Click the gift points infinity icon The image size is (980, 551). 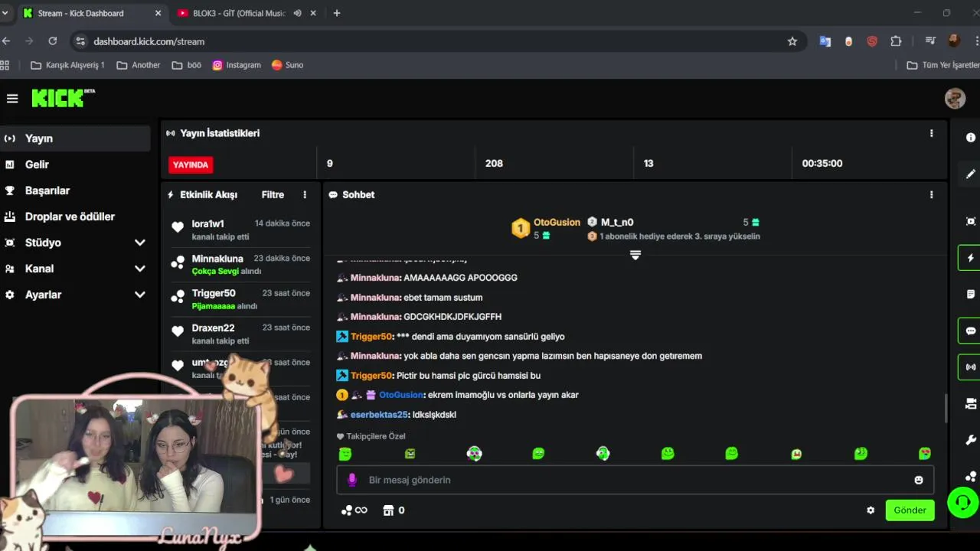click(x=354, y=510)
